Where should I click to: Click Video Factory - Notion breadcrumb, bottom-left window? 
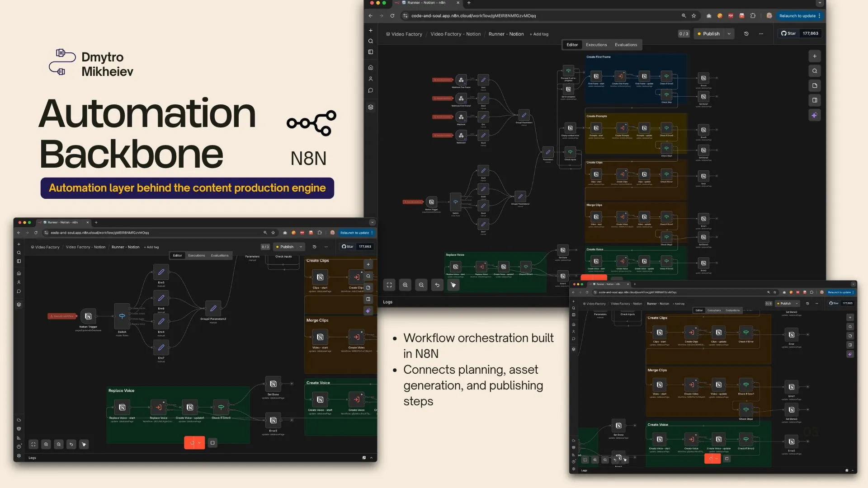[85, 247]
